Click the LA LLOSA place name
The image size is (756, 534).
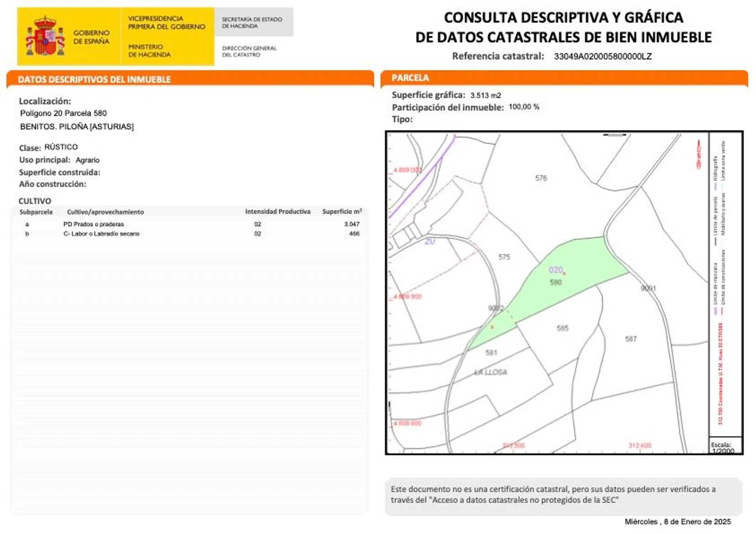click(491, 372)
